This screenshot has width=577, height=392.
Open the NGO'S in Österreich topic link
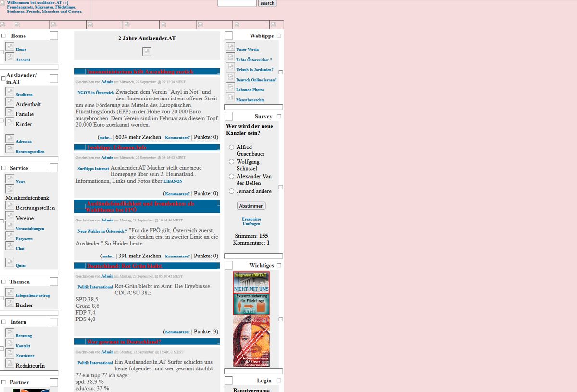point(96,93)
